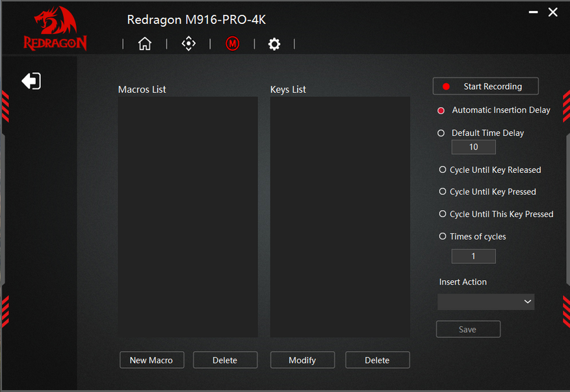The height and width of the screenshot is (392, 570).
Task: Delete the selected key from Keys List
Action: pyautogui.click(x=378, y=360)
